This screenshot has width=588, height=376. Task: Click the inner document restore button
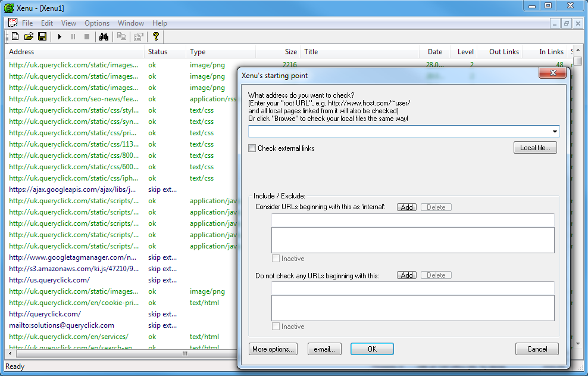point(566,23)
